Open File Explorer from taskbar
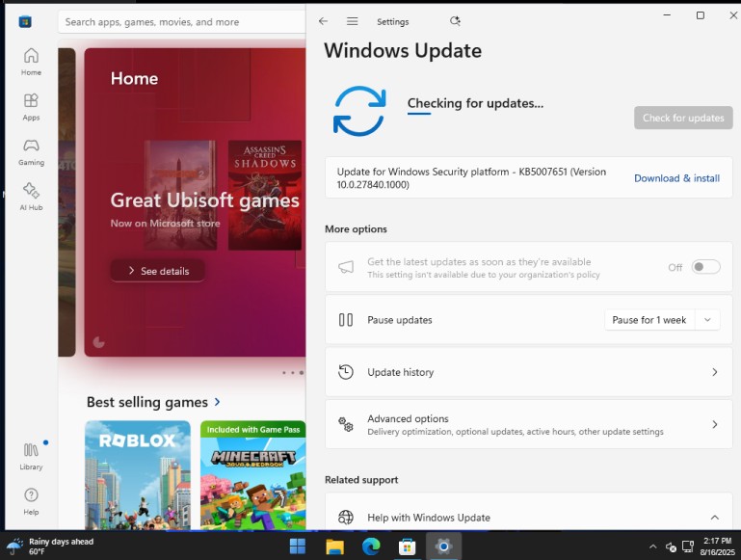Viewport: 741px width, 560px height. coord(334,547)
